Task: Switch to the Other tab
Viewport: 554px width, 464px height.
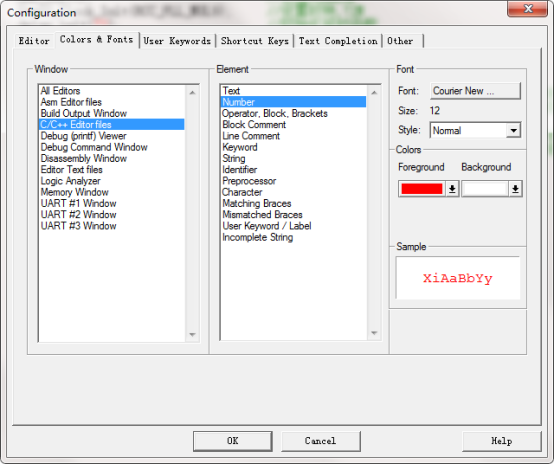Action: [x=402, y=41]
